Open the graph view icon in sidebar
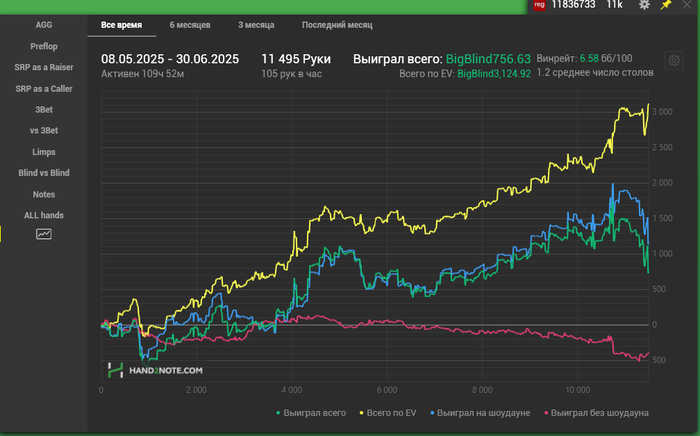This screenshot has width=700, height=436. pos(44,234)
